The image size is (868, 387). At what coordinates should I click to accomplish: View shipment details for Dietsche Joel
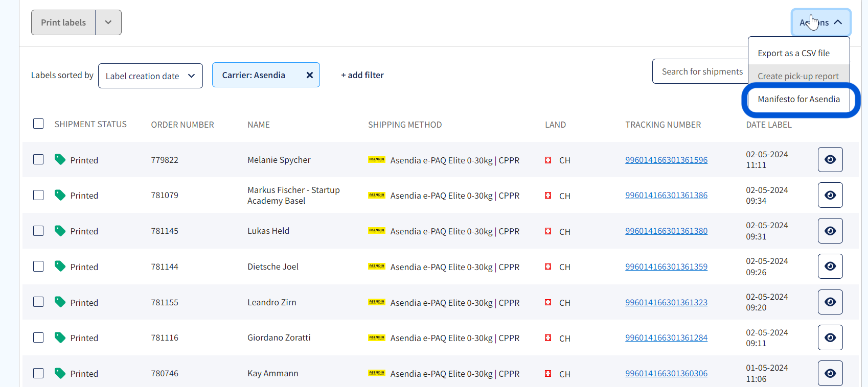[830, 267]
